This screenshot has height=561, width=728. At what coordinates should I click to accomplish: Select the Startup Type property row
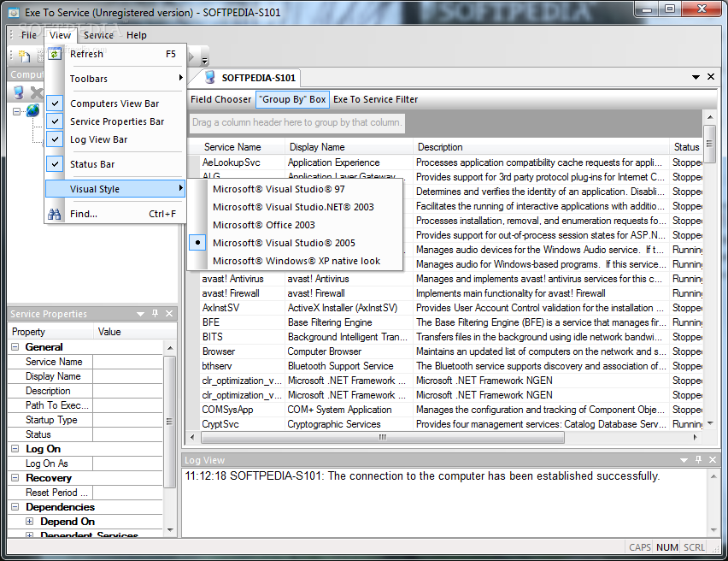point(85,420)
